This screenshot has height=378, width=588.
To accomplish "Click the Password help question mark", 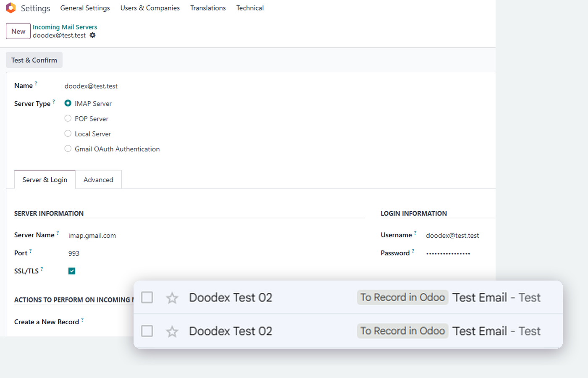I will pyautogui.click(x=413, y=251).
